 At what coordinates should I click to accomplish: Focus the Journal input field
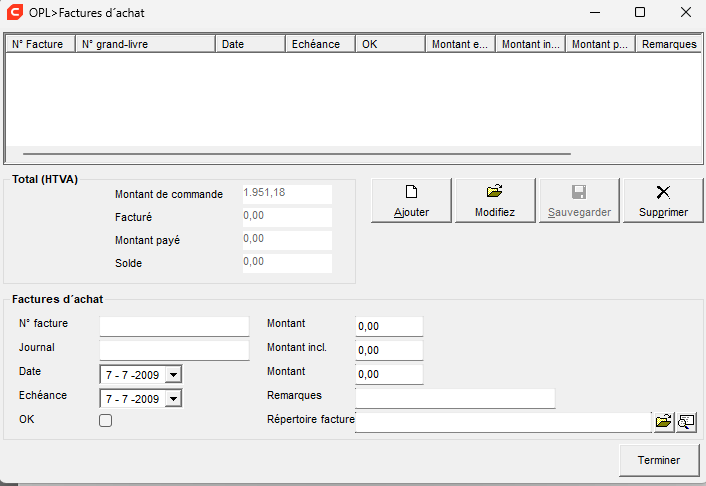[x=174, y=350]
